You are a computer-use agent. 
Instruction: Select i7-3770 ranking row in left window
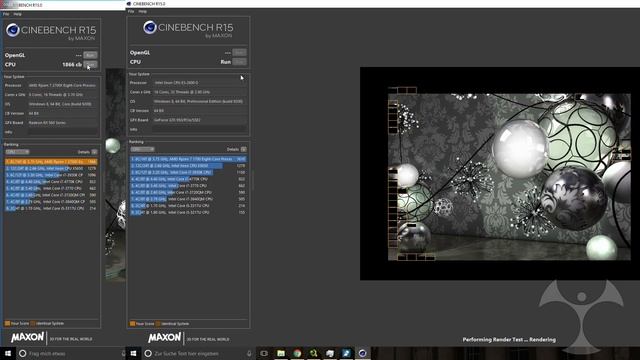51,188
